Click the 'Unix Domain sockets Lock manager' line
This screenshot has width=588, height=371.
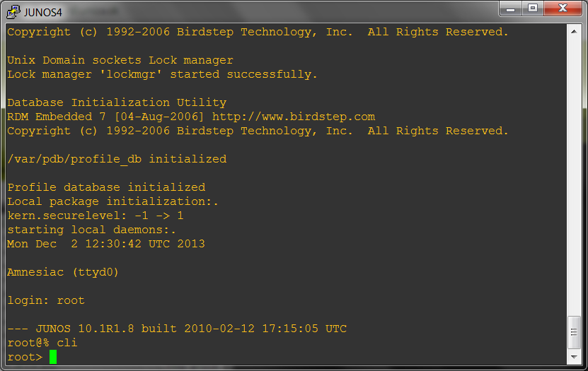point(120,60)
